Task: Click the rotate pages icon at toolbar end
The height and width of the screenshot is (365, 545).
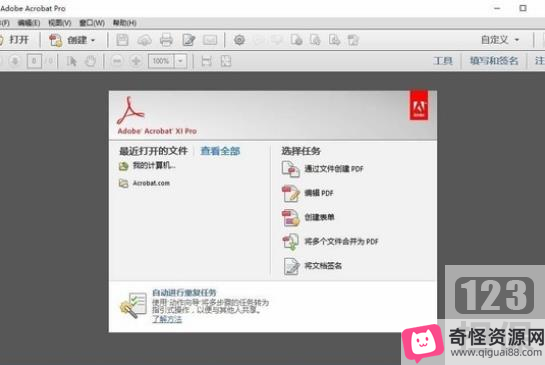Action: [x=353, y=40]
